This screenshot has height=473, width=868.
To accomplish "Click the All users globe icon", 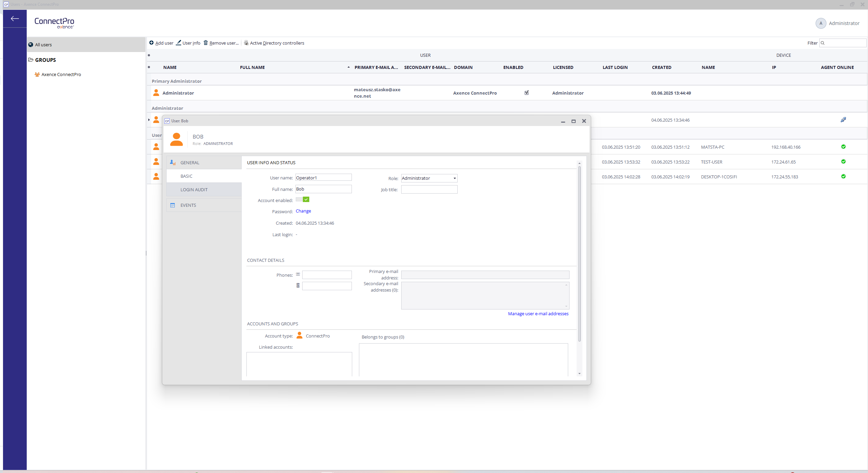I will [31, 45].
